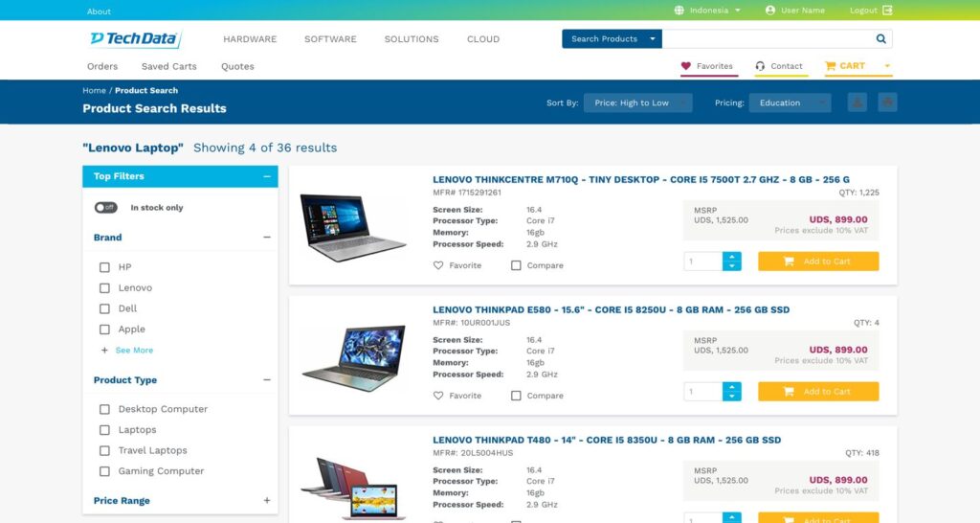Add ThinkCentre M710Q to cart
The width and height of the screenshot is (980, 523).
(x=818, y=261)
